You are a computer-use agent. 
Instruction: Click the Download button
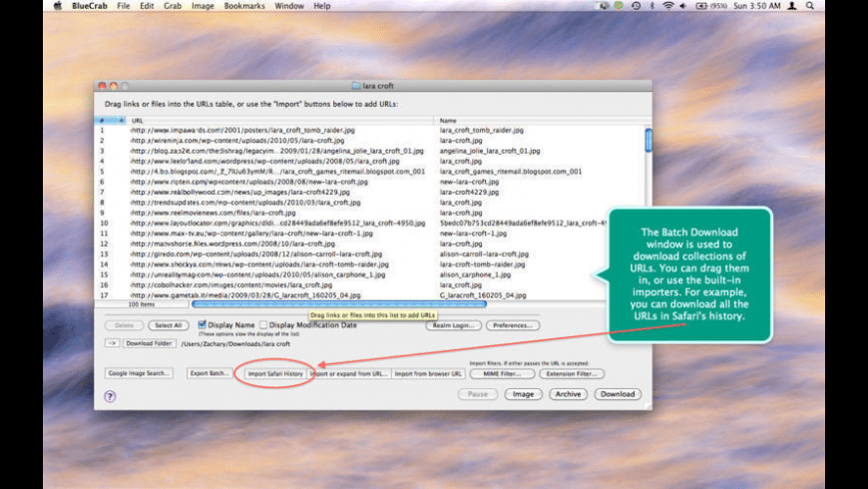tap(618, 394)
